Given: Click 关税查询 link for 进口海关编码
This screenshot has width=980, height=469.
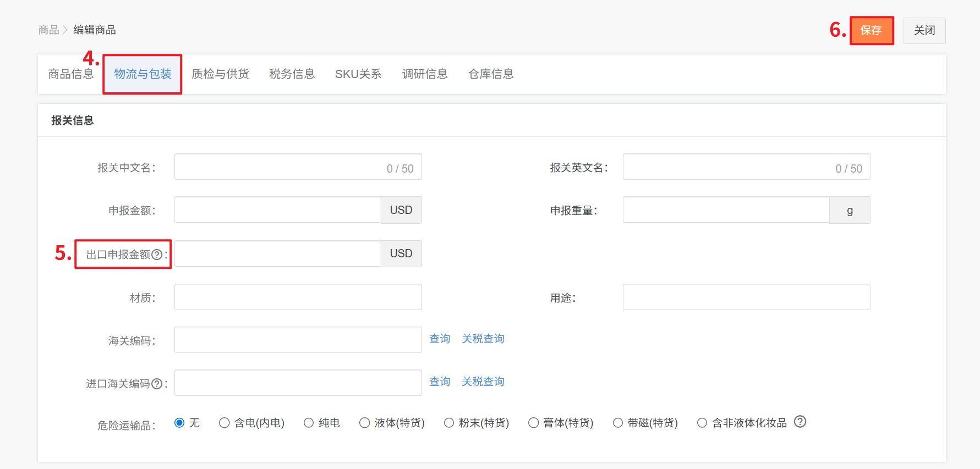Looking at the screenshot, I should (x=483, y=382).
